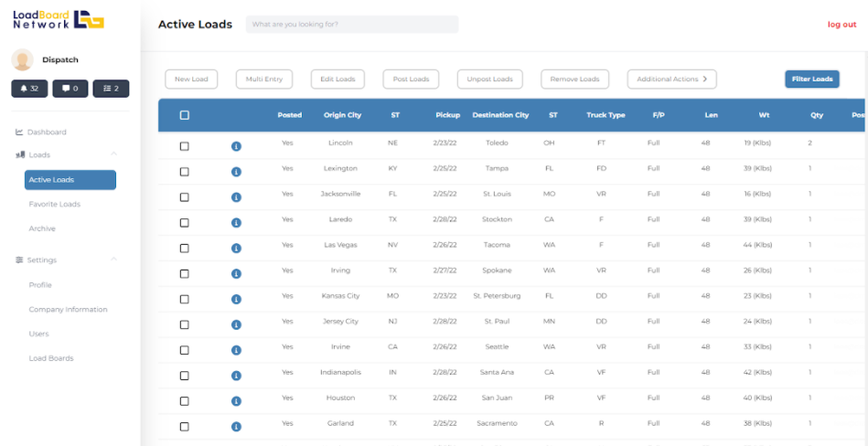Click info icon for Laredo load

tap(236, 223)
